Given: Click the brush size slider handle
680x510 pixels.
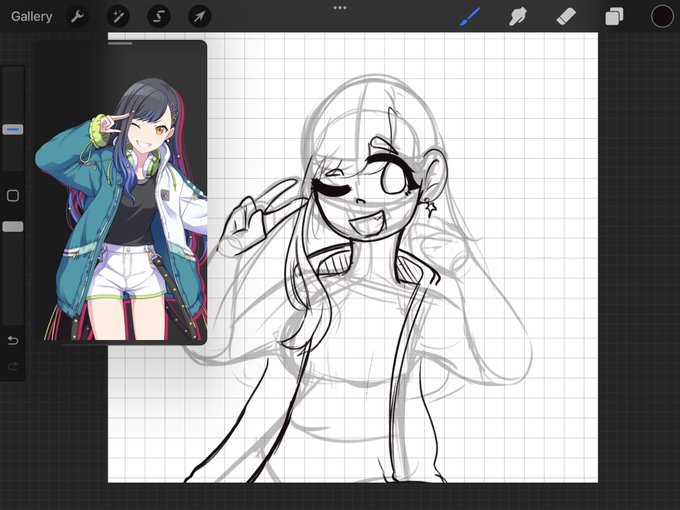Looking at the screenshot, I should [x=13, y=129].
